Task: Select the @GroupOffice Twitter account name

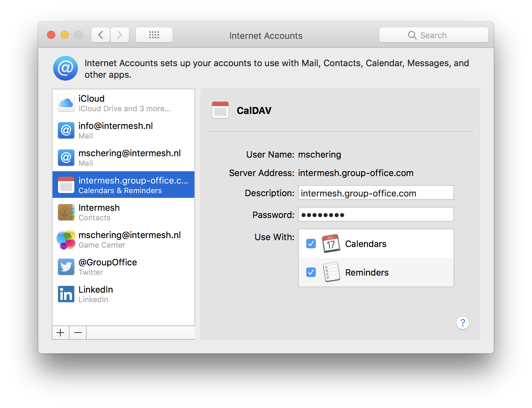Action: tap(108, 262)
